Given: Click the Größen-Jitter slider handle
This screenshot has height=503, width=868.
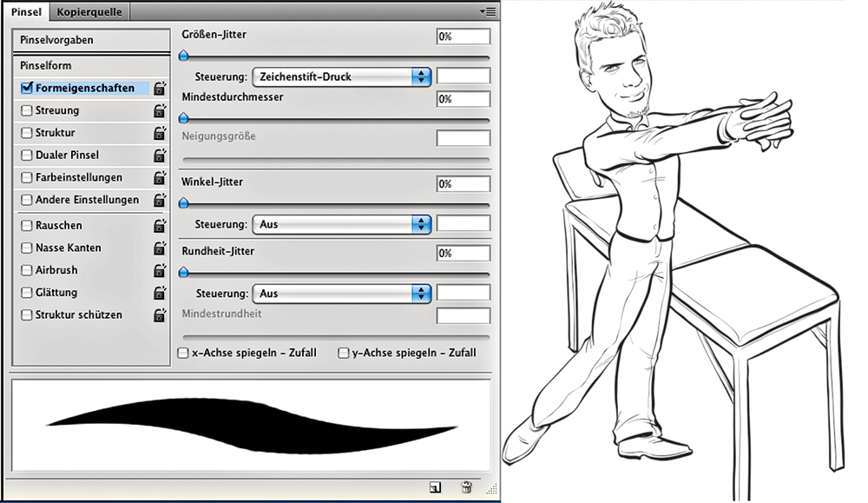Looking at the screenshot, I should 184,56.
